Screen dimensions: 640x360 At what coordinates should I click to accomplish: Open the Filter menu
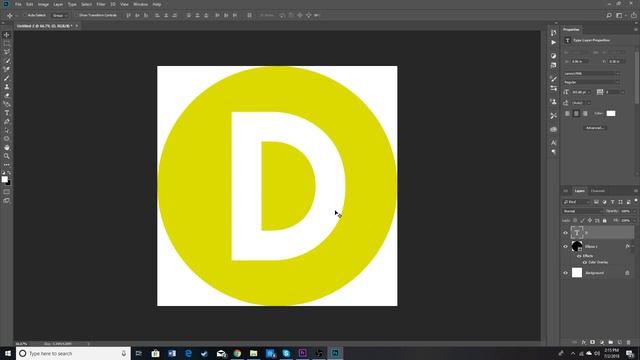[101, 4]
